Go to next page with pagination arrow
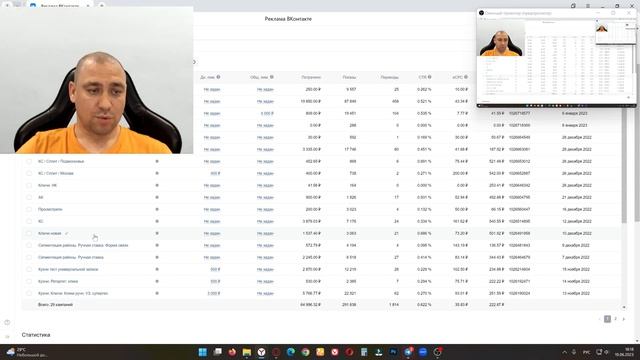The height and width of the screenshot is (360, 640). (x=624, y=319)
